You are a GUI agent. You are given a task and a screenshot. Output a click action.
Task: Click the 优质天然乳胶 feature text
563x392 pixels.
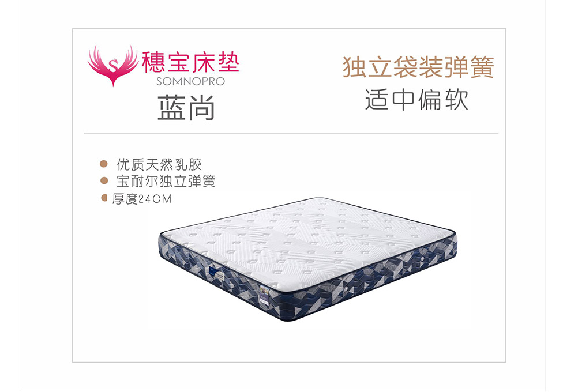click(x=159, y=165)
